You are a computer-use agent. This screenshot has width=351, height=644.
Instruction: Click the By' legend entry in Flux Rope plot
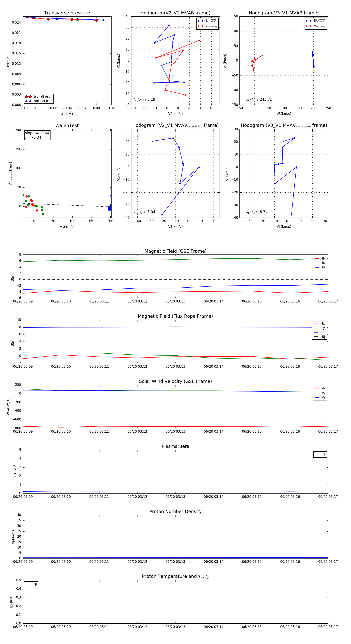tap(320, 328)
